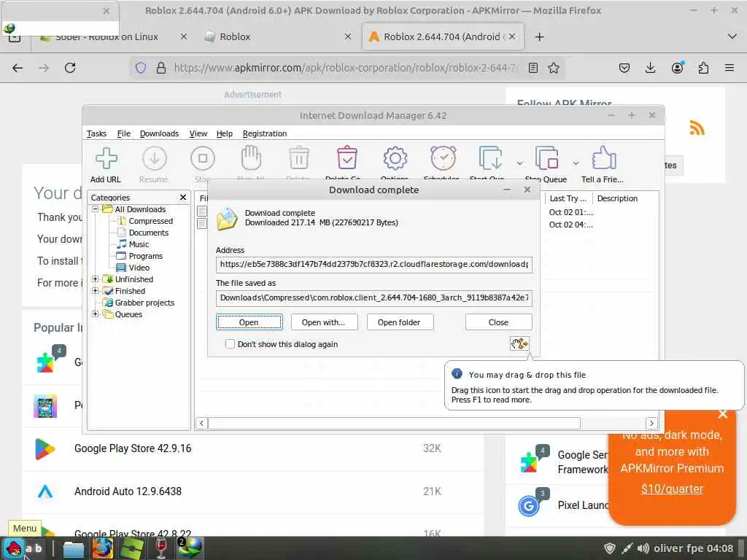Expand the Queues category node
The height and width of the screenshot is (560, 747).
(x=96, y=314)
